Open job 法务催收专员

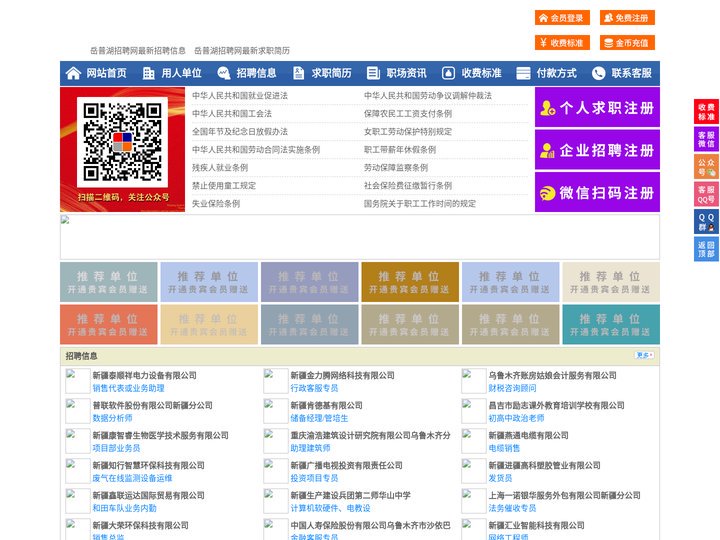coord(512,508)
